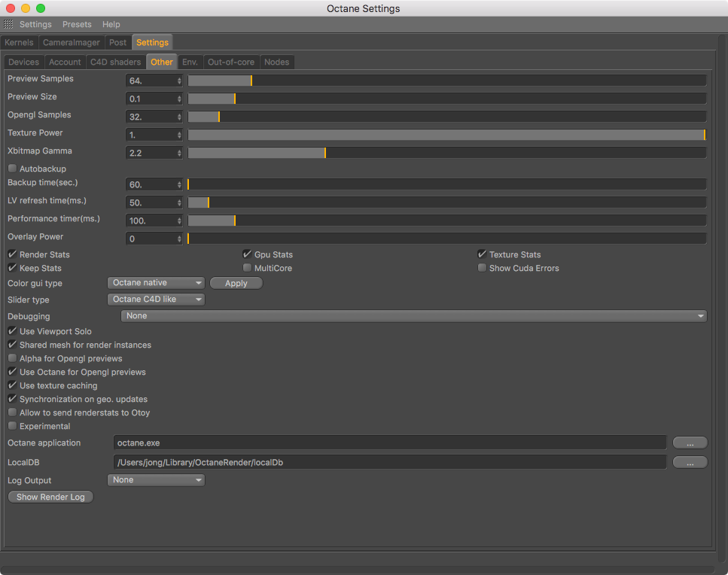The width and height of the screenshot is (728, 575).
Task: Open the Log Output dropdown
Action: coord(156,480)
